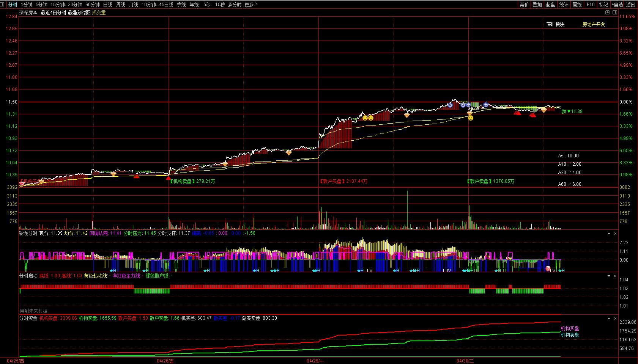The image size is (638, 364).
Task: Click the red ball signal icon in 彩龙分时
Action: tap(548, 269)
